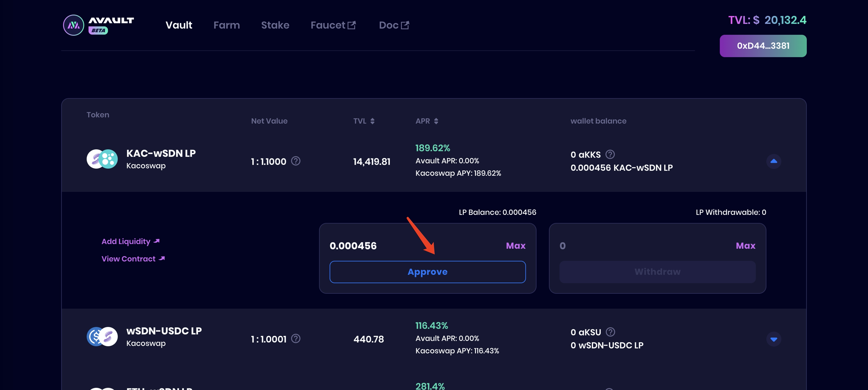Expand the wSDN-USDC LP vault row
Viewport: 868px width, 390px height.
click(x=774, y=339)
